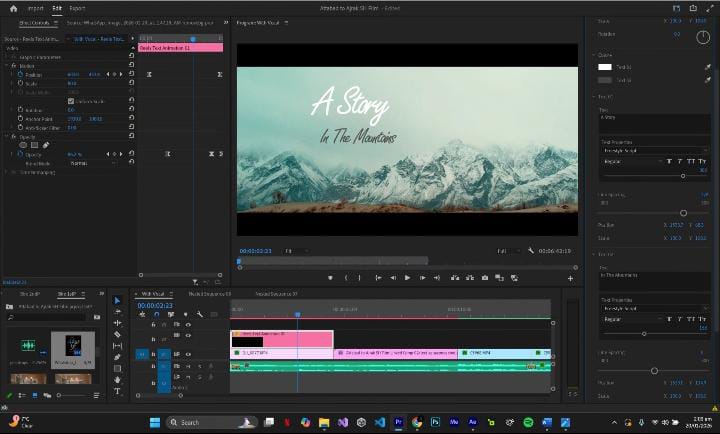Toggle the Position animation stopwatch
Viewport: 720px width, 434px height.
19,74
